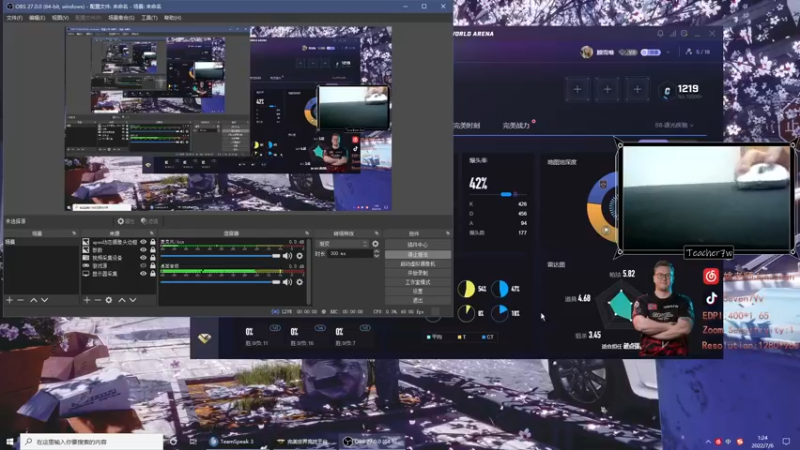Open the 视图(V) menu in OBS
The width and height of the screenshot is (800, 450).
click(x=60, y=18)
